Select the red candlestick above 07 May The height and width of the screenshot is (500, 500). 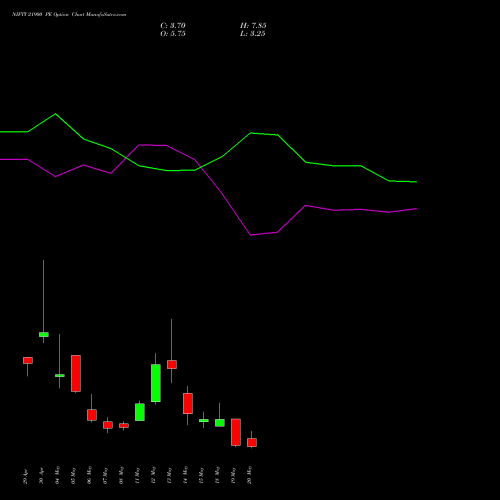click(108, 425)
